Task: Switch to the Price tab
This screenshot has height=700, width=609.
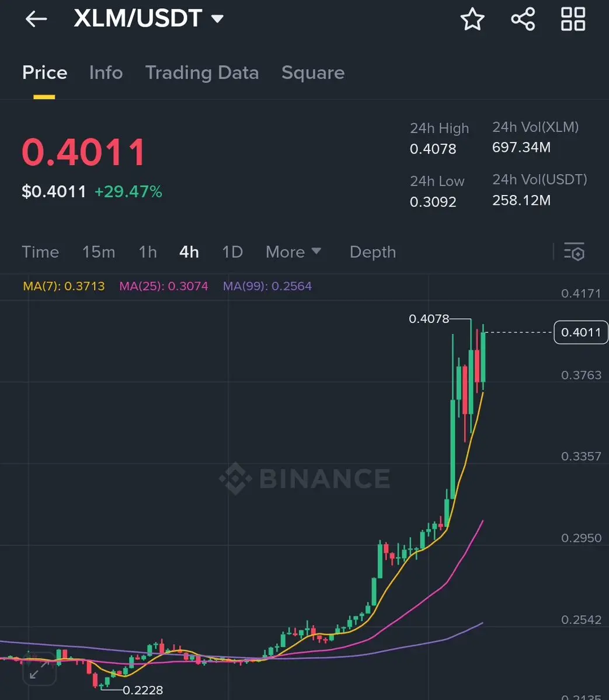Action: (44, 73)
